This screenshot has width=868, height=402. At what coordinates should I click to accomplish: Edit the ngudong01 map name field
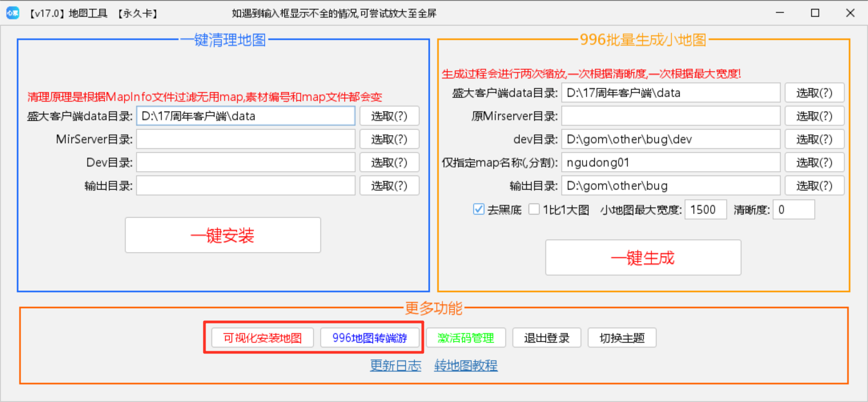pos(670,162)
